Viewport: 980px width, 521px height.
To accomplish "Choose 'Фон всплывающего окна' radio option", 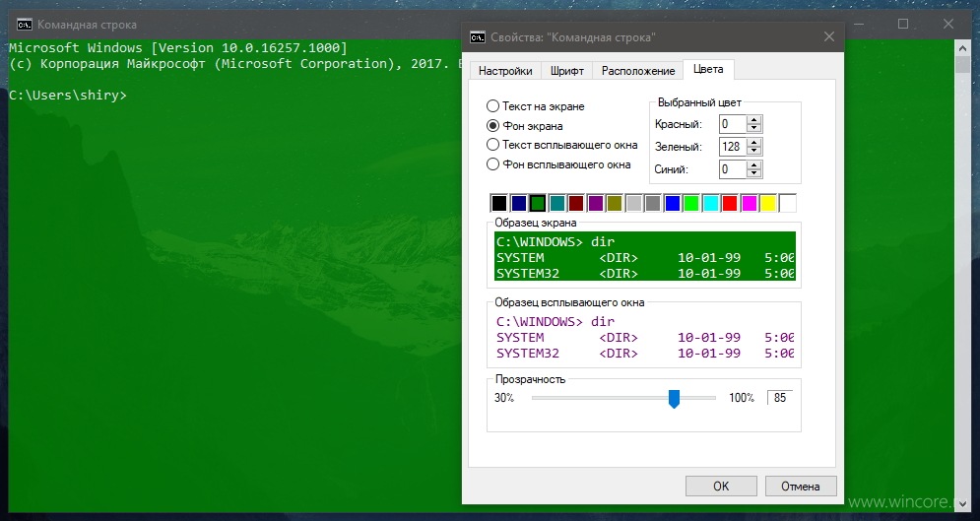I will pos(493,164).
